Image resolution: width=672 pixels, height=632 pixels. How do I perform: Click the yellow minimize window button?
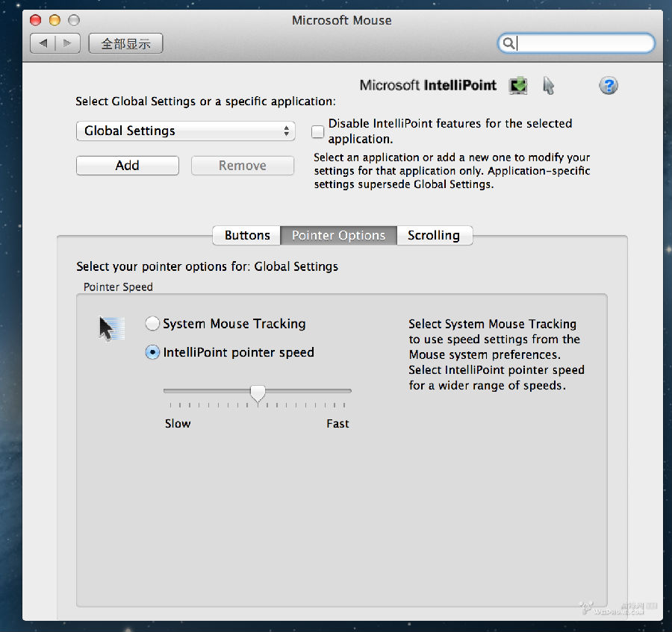(55, 20)
